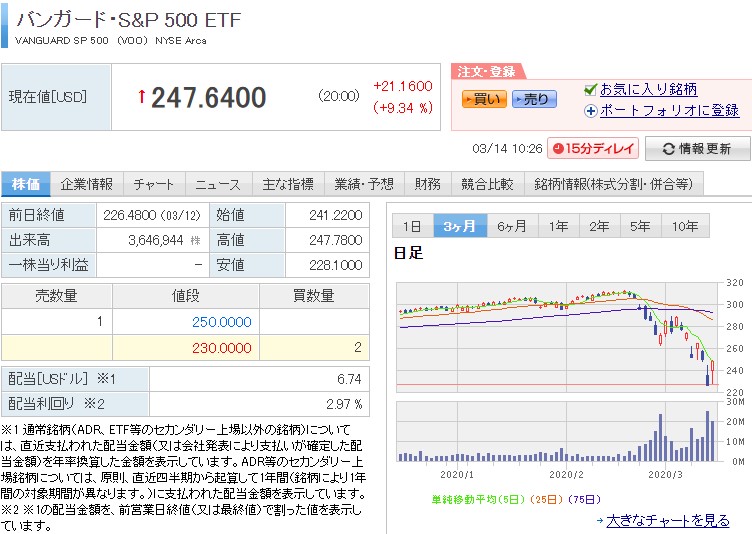Click the 情報更新 refresh button
Image resolution: width=752 pixels, height=534 pixels.
click(x=697, y=149)
